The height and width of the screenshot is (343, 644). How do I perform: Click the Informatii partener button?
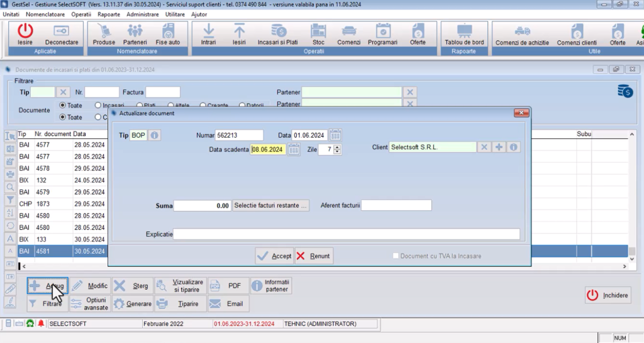(271, 286)
